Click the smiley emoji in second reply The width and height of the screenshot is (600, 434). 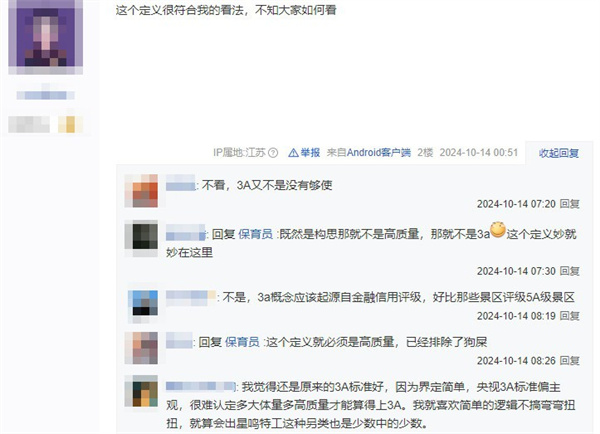click(x=498, y=230)
